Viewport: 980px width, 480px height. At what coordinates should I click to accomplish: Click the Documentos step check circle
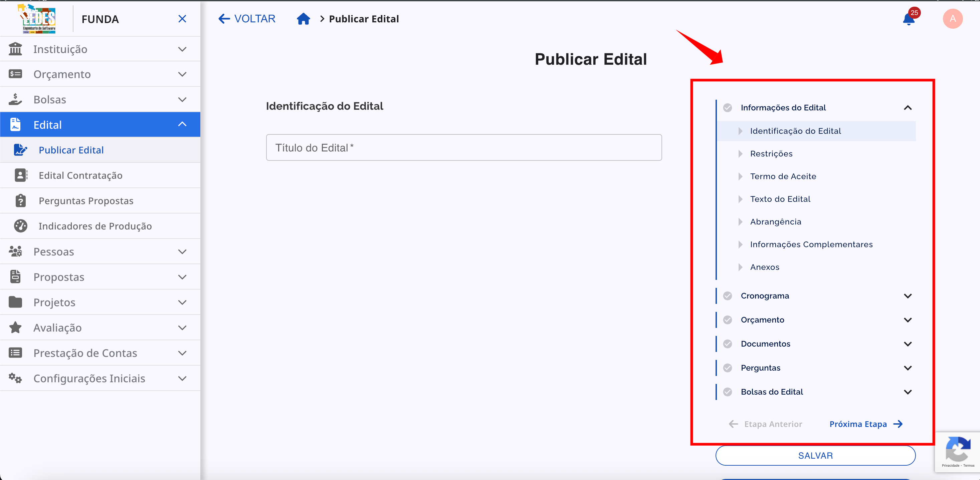(727, 344)
